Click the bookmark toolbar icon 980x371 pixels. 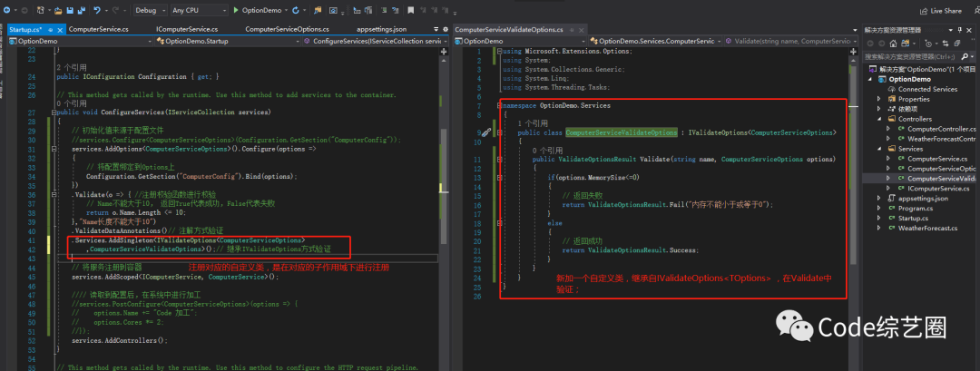point(411,11)
